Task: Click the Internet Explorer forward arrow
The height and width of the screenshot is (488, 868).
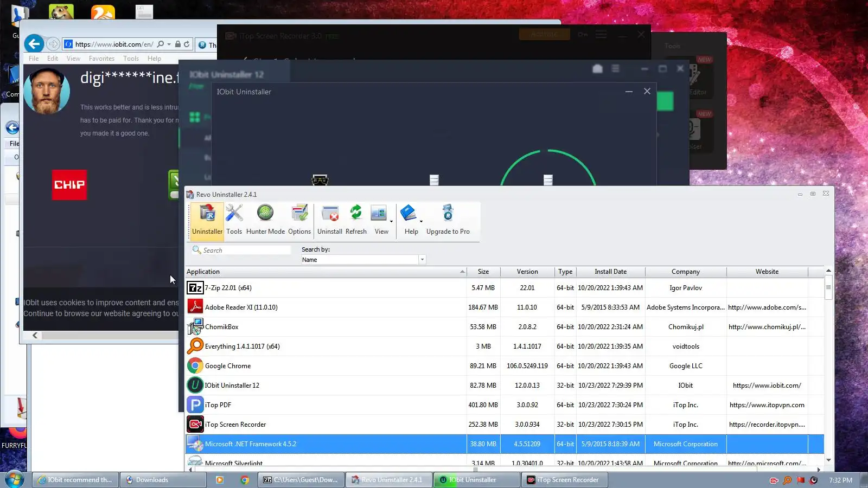Action: coord(53,44)
